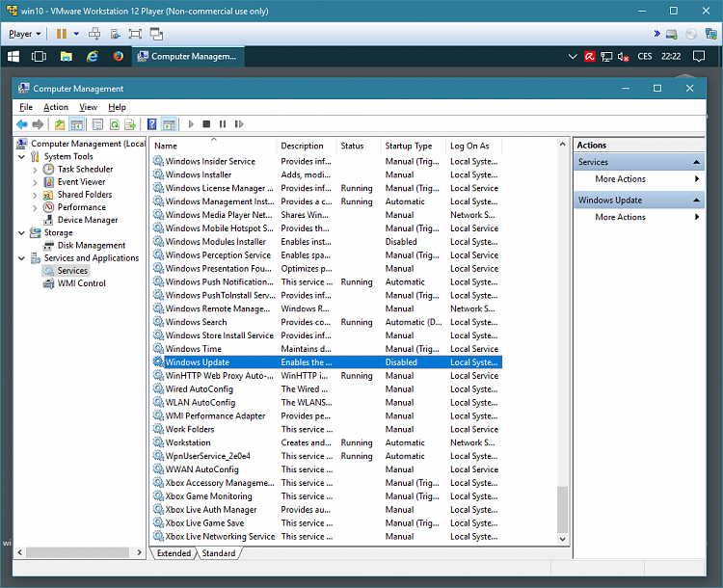This screenshot has width=723, height=588.
Task: Open the Action Center notification icon
Action: (x=699, y=56)
